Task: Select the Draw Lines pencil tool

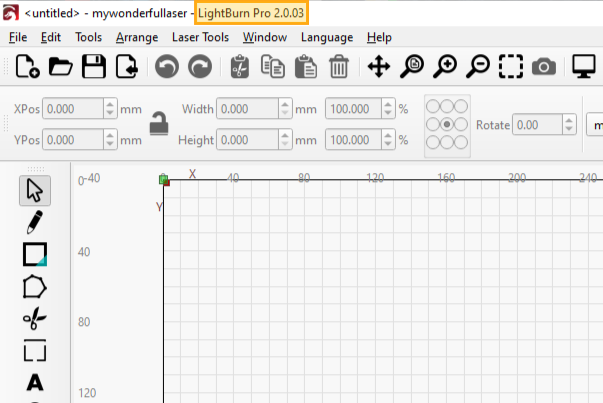Action: click(35, 222)
